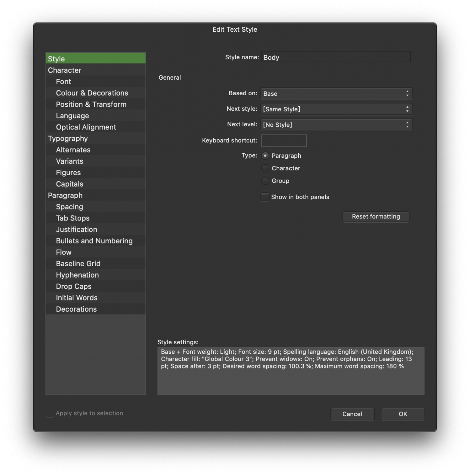Viewport: 470px width, 476px height.
Task: Select Position & Transform settings
Action: tap(91, 104)
